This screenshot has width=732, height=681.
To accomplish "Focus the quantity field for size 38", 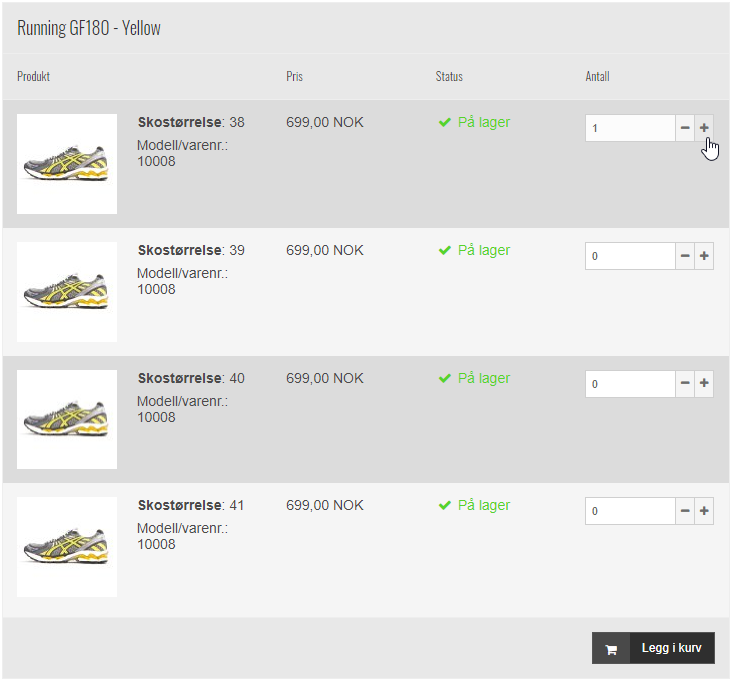I will pyautogui.click(x=630, y=128).
